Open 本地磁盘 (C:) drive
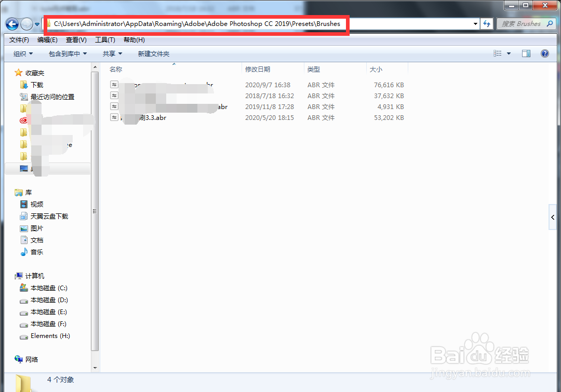Image resolution: width=561 pixels, height=392 pixels. [49, 288]
